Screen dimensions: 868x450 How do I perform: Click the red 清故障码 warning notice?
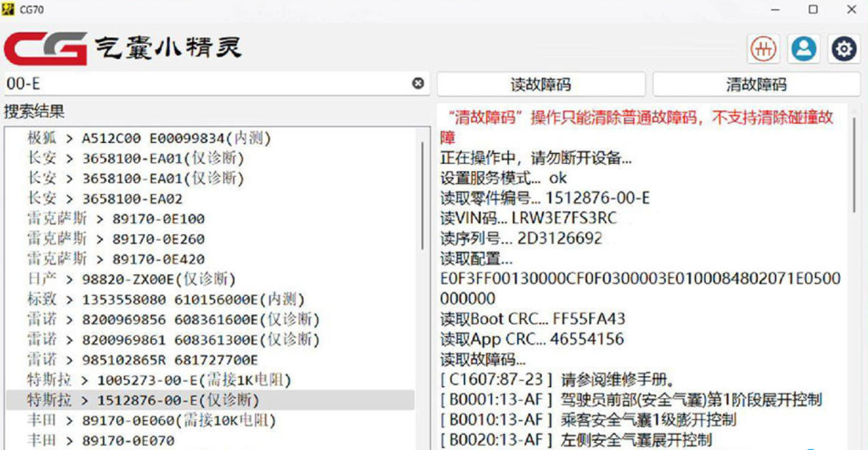(637, 127)
